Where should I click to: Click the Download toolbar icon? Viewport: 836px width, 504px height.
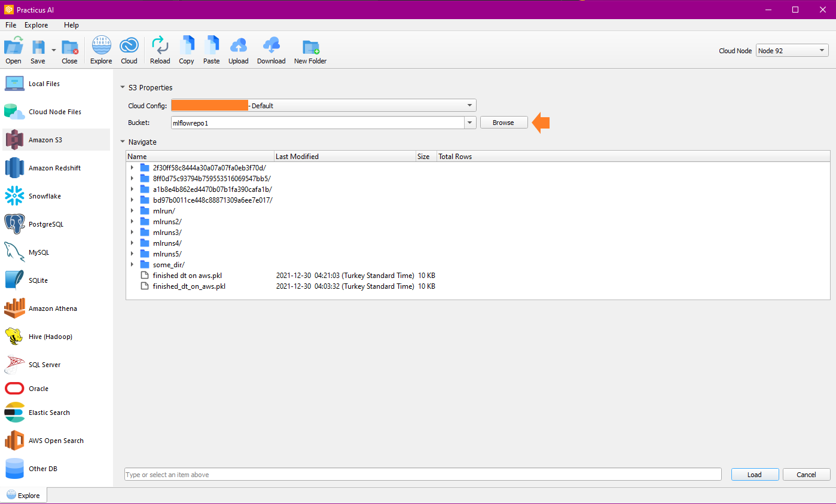[x=271, y=50]
